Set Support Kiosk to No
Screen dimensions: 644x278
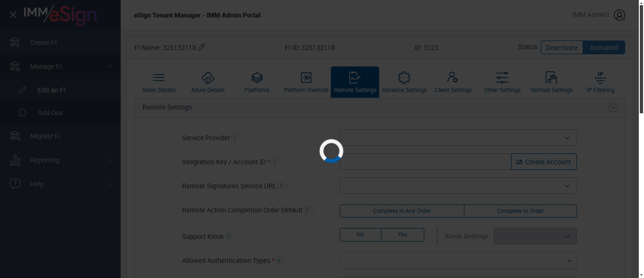[361, 235]
